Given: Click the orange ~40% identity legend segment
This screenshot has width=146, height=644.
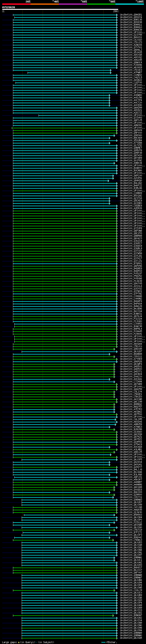Looking at the screenshot, I should (45, 4).
